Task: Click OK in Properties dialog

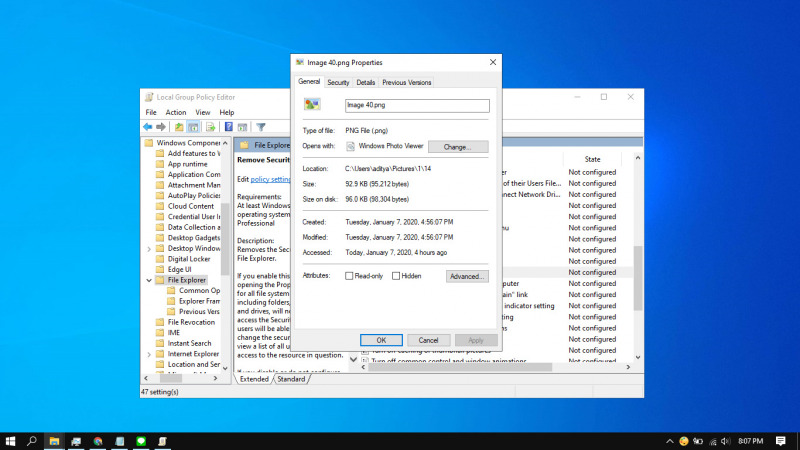Action: 381,340
